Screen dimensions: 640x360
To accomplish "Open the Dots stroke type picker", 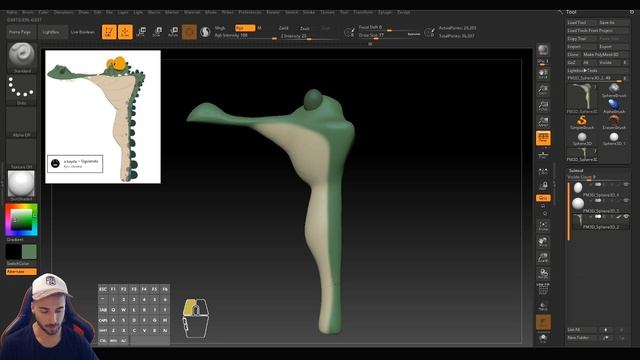I will pos(22,89).
